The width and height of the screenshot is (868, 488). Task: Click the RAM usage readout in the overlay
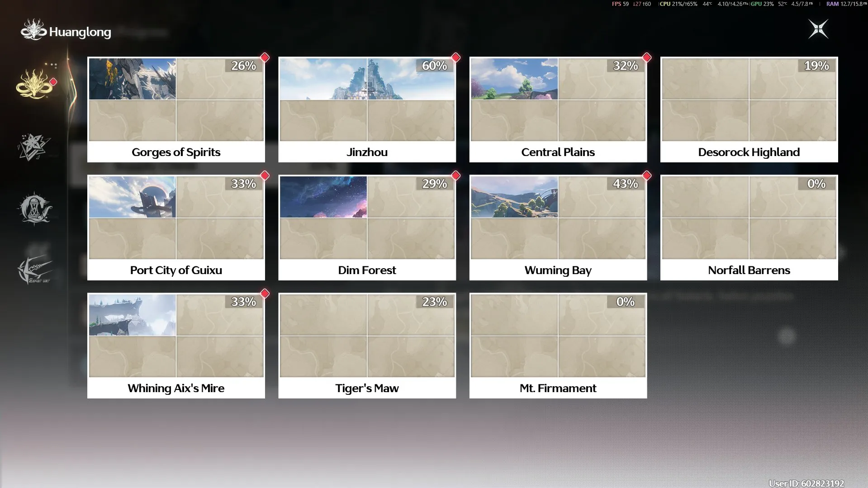tap(846, 4)
